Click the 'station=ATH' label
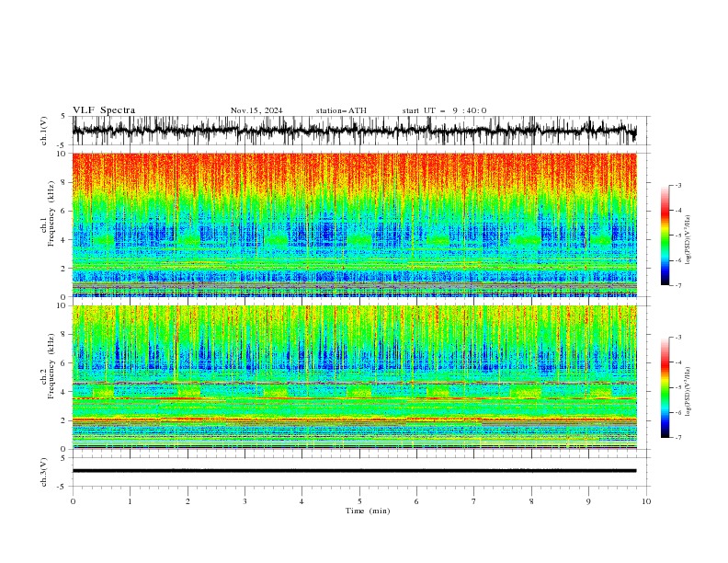Viewport: 728px width, 563px height. click(341, 110)
